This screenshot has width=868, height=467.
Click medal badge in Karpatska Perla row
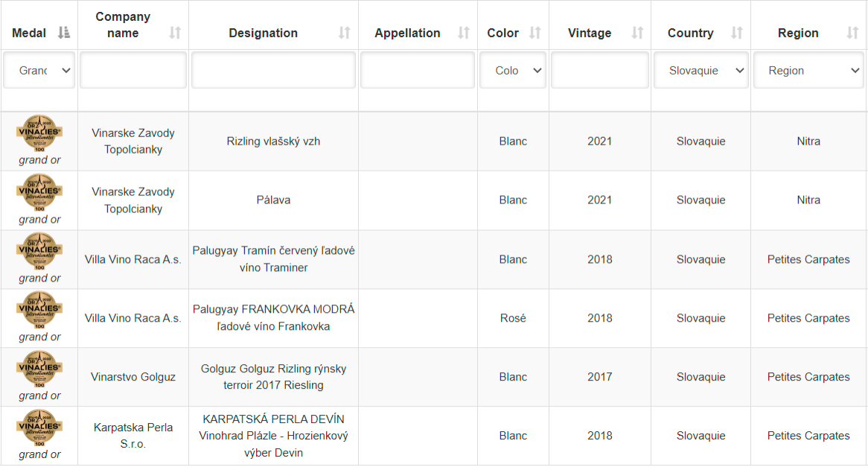[39, 427]
